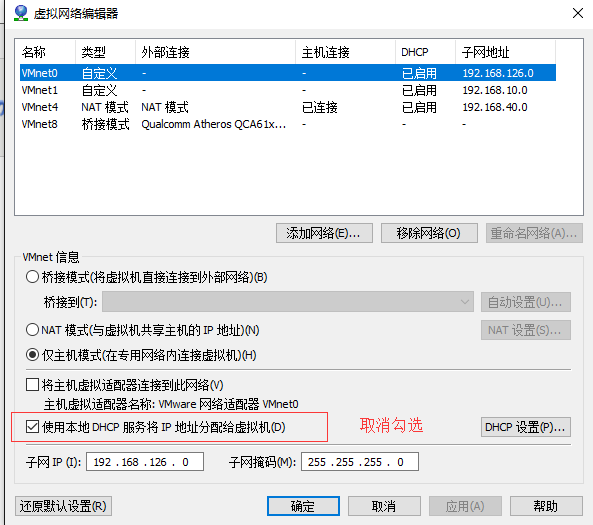
Task: Click 已启用 DHCP cell of VMnet1
Action: [419, 90]
